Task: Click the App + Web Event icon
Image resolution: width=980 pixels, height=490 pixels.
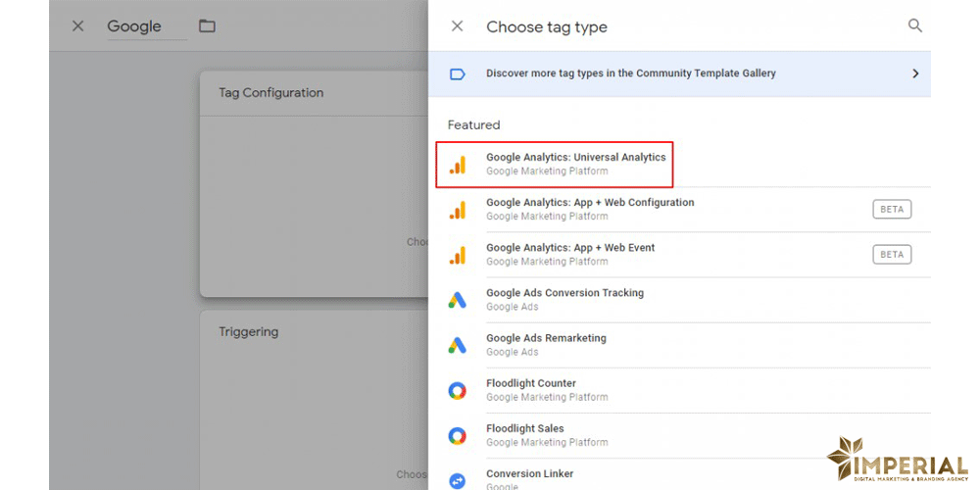Action: [458, 255]
